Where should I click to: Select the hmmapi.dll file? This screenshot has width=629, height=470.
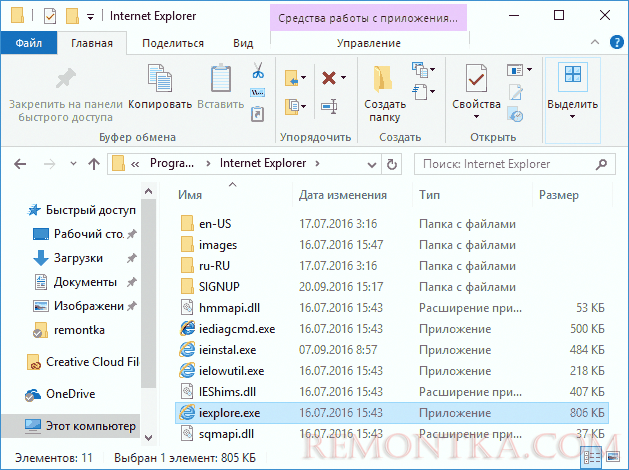coord(392,308)
